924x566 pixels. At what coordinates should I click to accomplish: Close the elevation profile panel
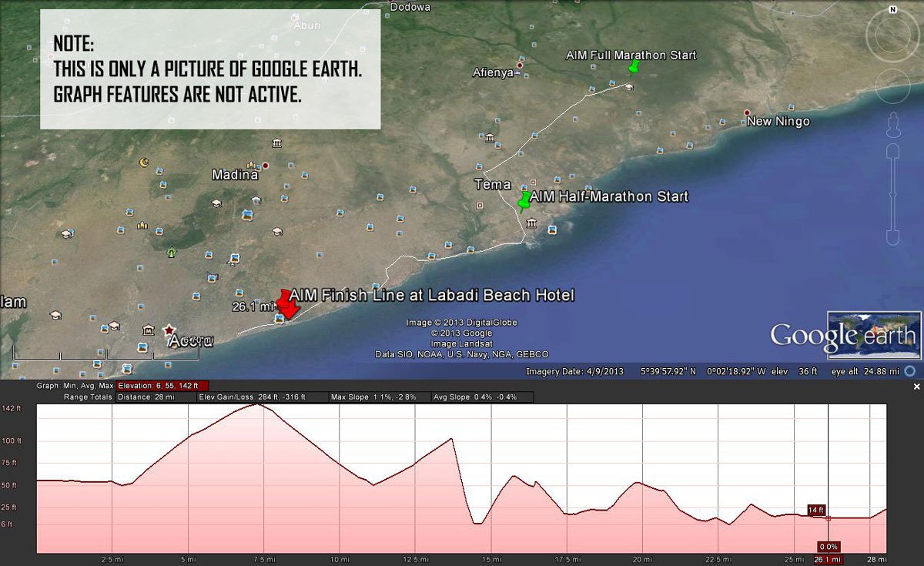[x=916, y=387]
